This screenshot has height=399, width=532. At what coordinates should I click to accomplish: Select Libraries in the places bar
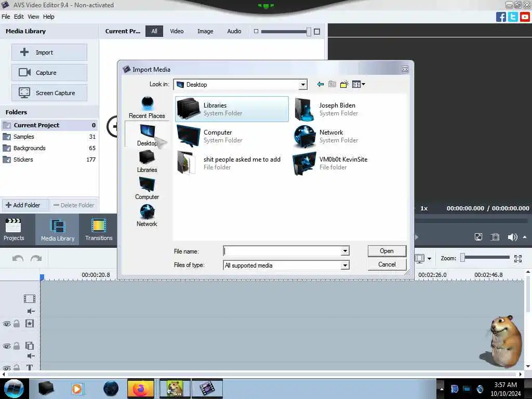147,162
